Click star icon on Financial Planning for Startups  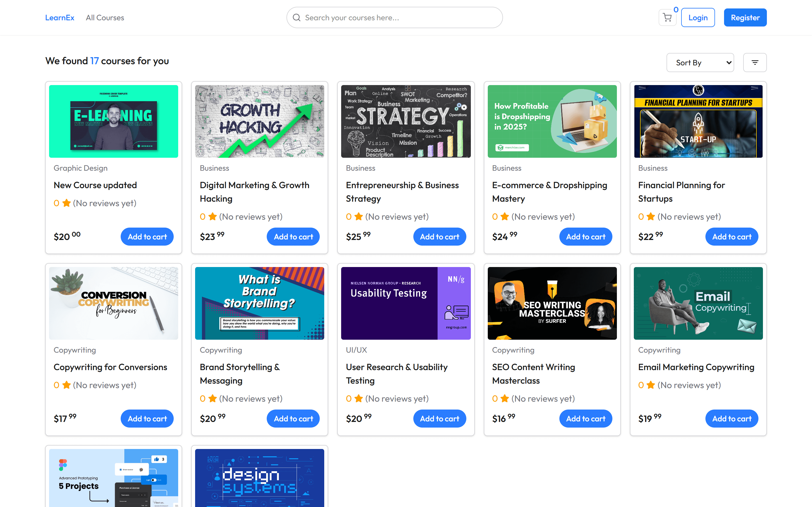pyautogui.click(x=651, y=217)
